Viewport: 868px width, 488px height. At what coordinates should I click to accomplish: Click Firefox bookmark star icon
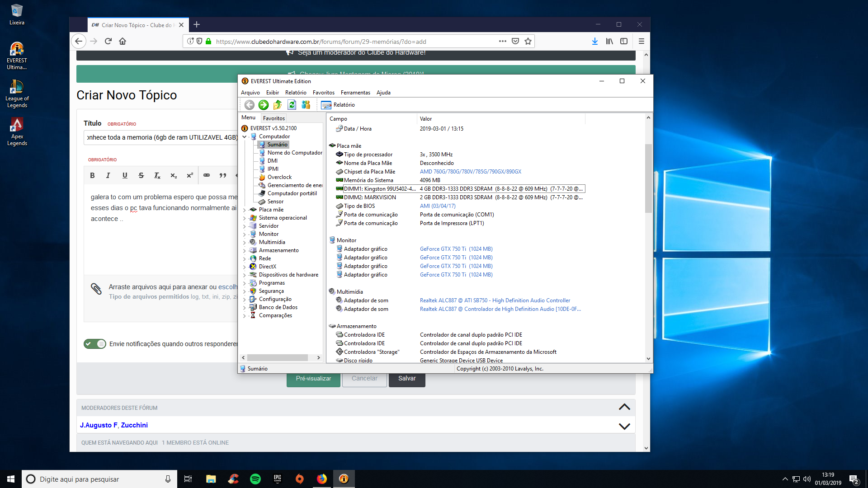(x=528, y=41)
